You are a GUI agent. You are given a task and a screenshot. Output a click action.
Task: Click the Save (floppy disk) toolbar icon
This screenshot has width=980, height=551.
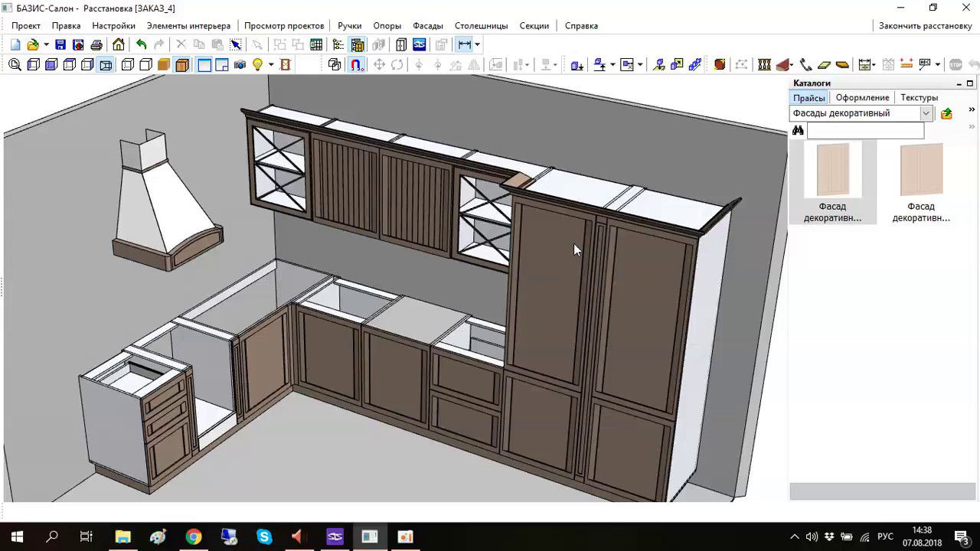click(x=60, y=45)
